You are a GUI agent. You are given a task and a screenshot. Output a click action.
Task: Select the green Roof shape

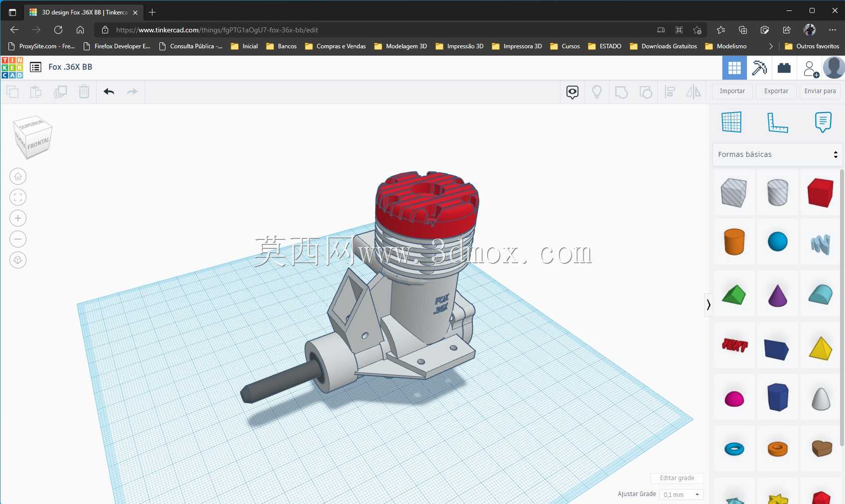coord(734,294)
